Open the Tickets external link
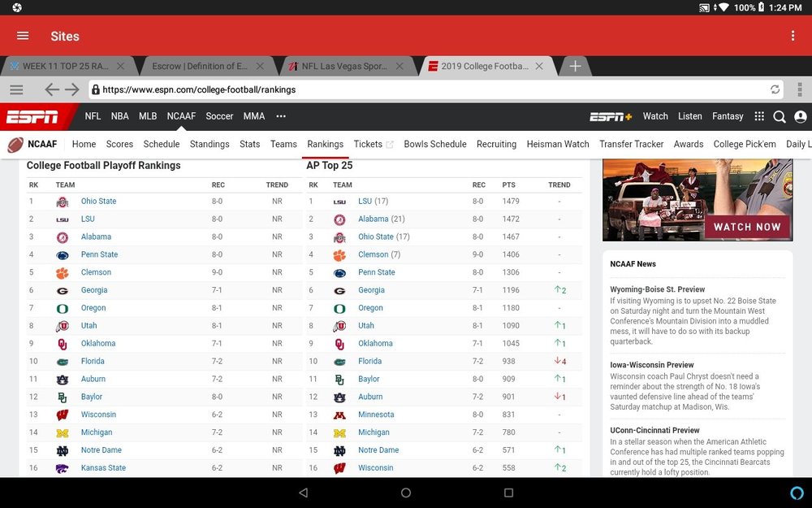The image size is (812, 508). (x=374, y=144)
